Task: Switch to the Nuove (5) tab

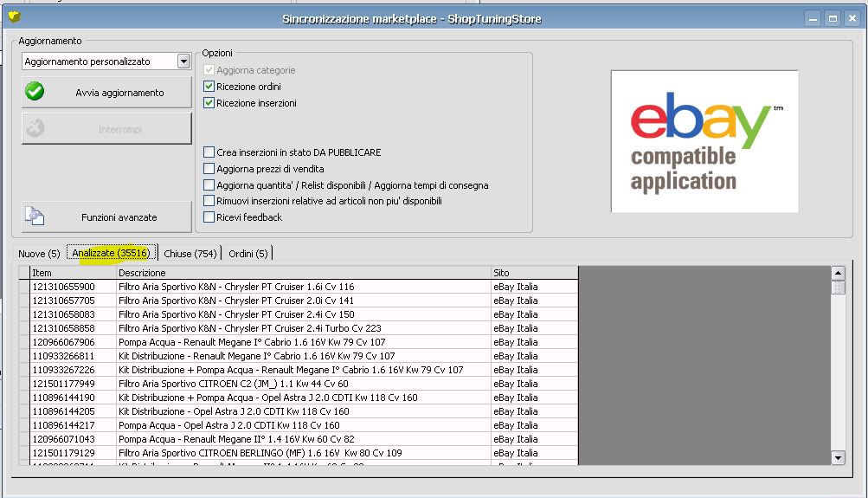Action: pyautogui.click(x=39, y=253)
